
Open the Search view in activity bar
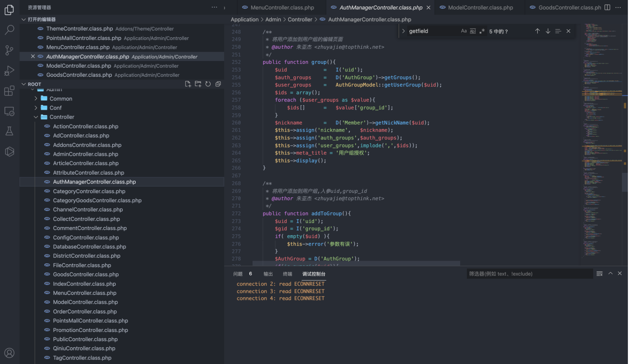point(9,30)
